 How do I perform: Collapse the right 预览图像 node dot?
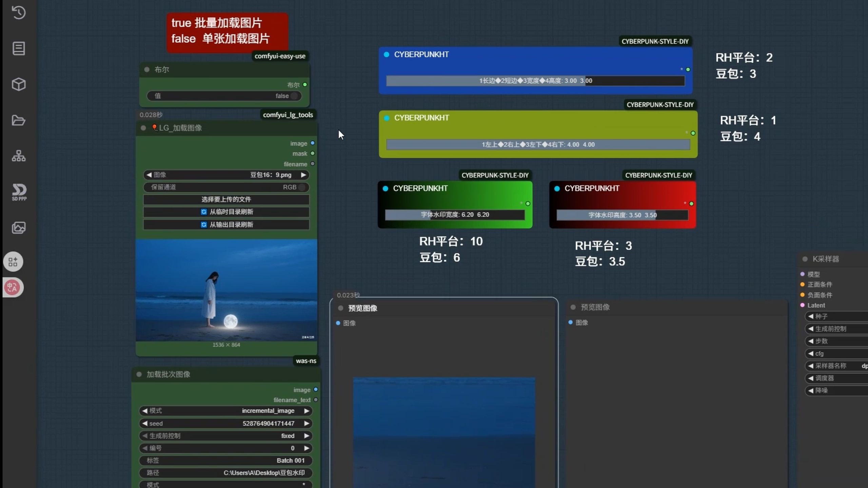[x=573, y=307]
